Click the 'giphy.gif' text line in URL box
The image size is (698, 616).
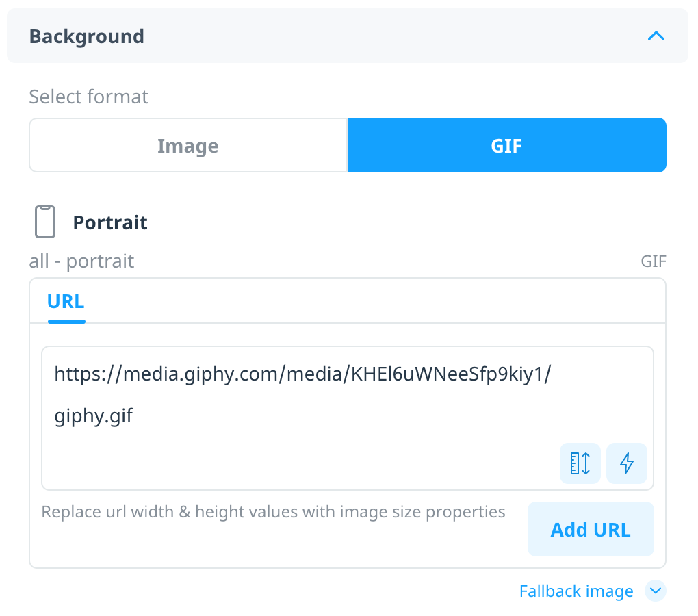(94, 416)
